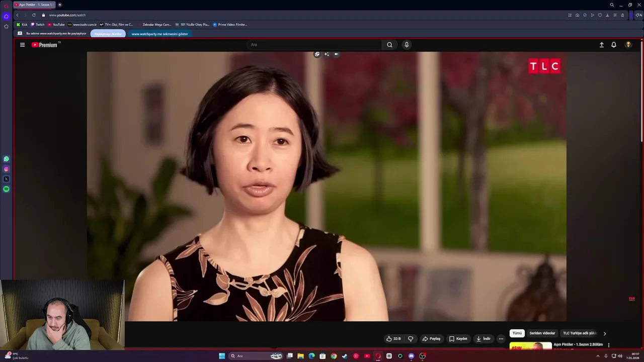This screenshot has height=362, width=644.
Task: Click the Kaydet save button
Action: tap(458, 339)
